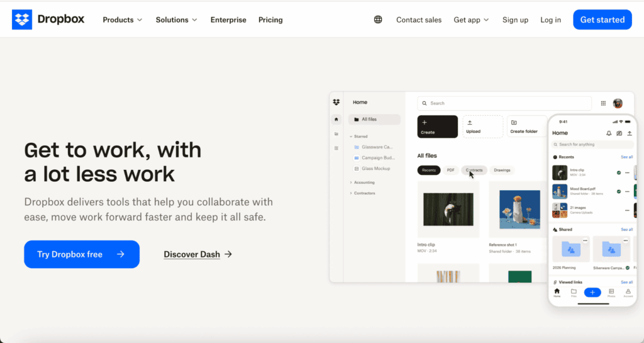Tap the Photos icon in phone navigation

(611, 293)
